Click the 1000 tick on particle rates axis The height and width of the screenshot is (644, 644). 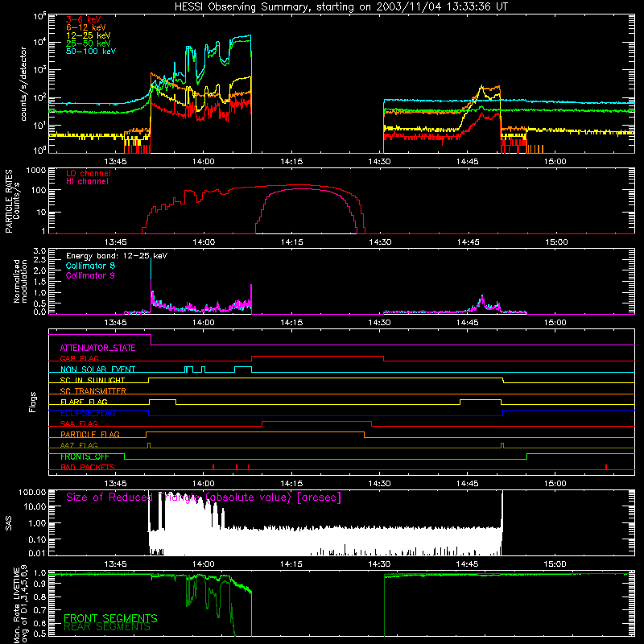point(35,171)
